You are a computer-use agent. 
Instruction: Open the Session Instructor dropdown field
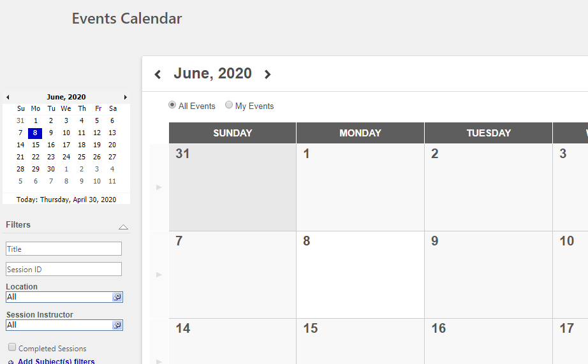pyautogui.click(x=59, y=325)
